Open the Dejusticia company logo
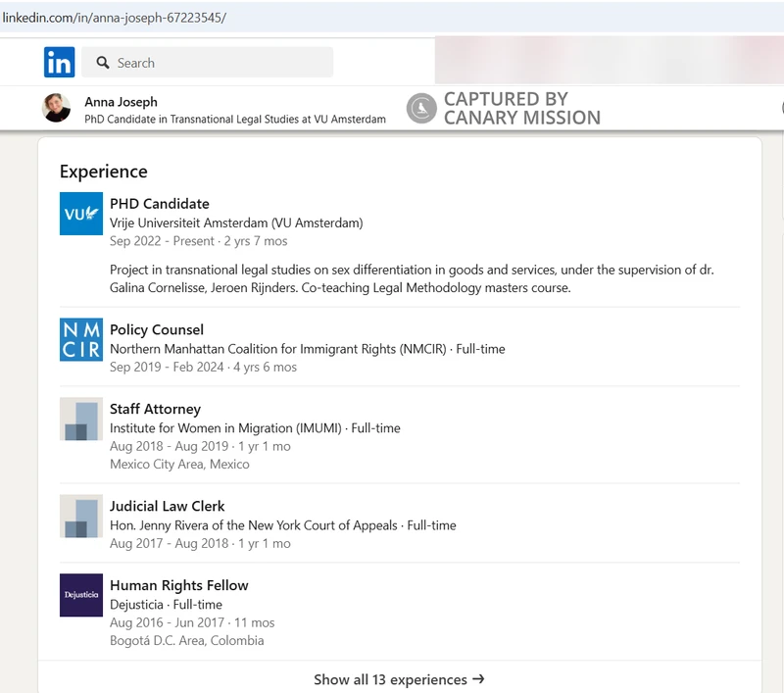 [x=81, y=595]
